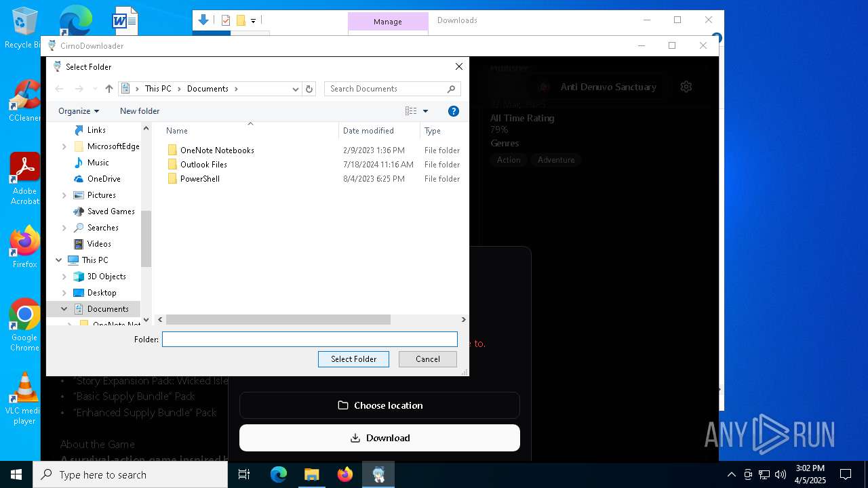Select the Outlook Files folder
Screen dimensions: 868x488
tap(203, 165)
